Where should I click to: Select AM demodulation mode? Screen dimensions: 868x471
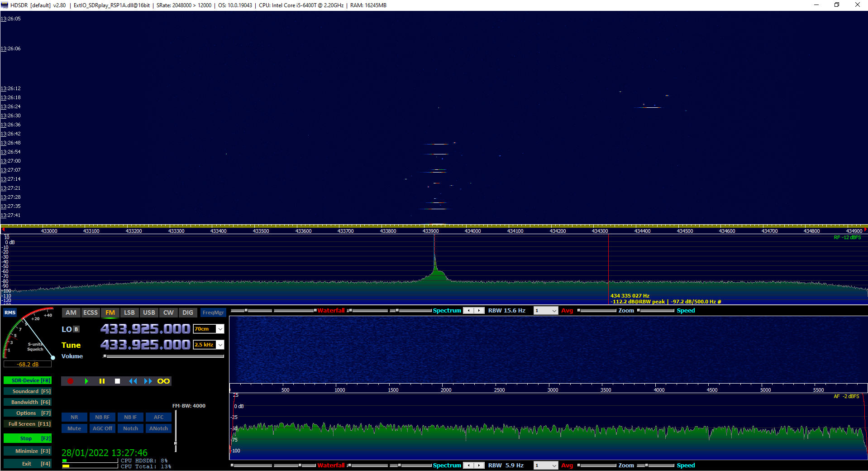tap(71, 312)
